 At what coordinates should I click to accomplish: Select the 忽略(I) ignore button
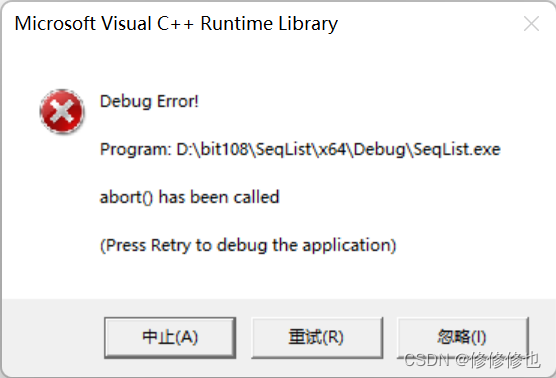462,337
